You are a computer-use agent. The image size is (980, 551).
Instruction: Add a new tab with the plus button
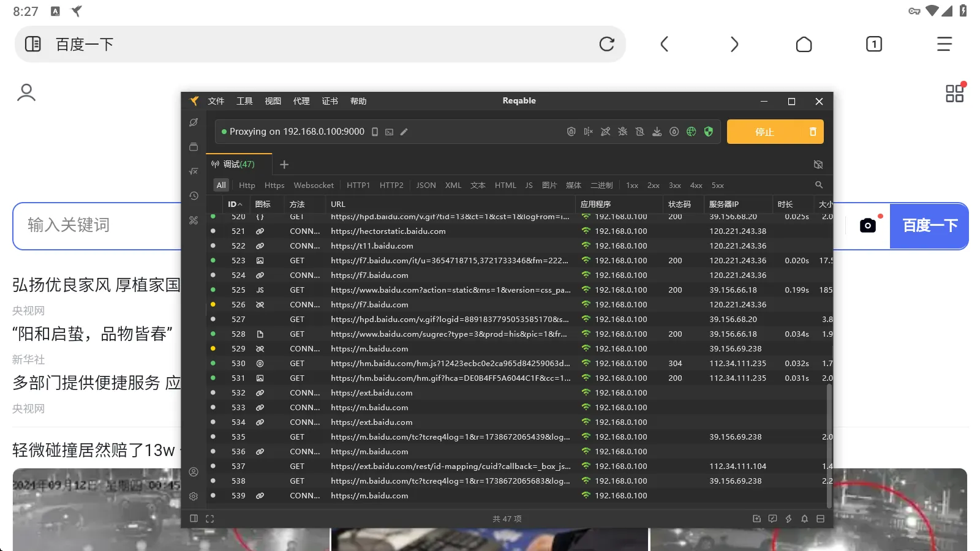[284, 164]
